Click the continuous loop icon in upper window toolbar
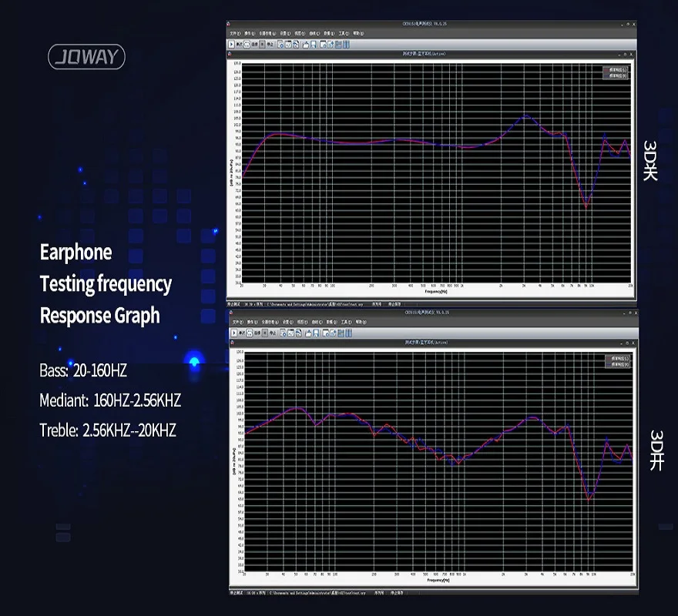 [247, 45]
